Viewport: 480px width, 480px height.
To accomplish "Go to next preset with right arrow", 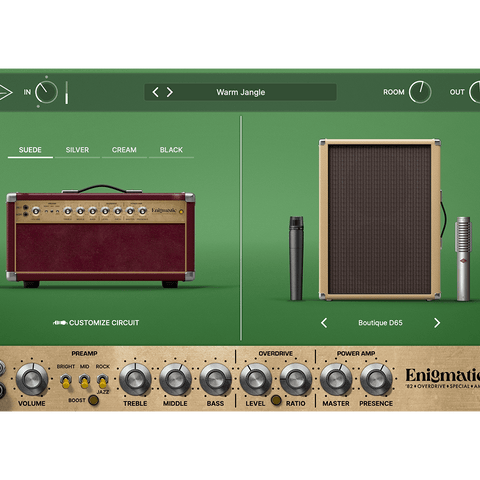I will point(170,92).
